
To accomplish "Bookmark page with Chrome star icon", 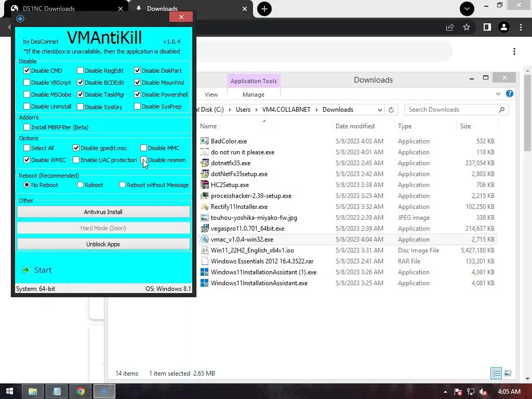I will (x=467, y=27).
